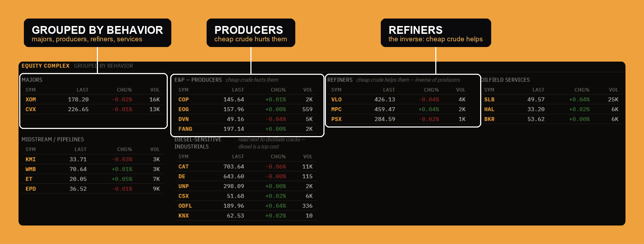Click ODFL volume 336
Viewport: 644px width, 244px height.
point(307,206)
